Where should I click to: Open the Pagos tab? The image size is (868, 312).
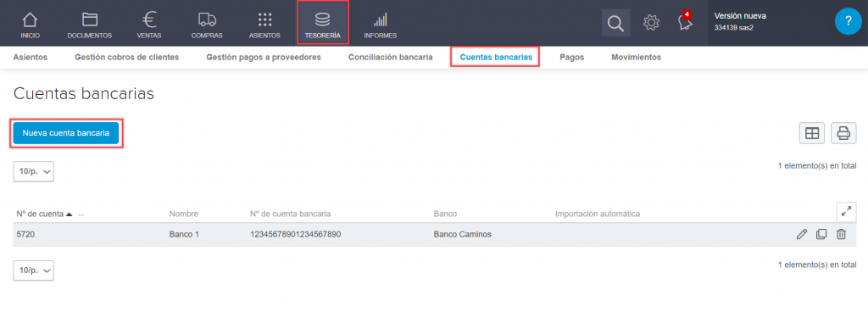pyautogui.click(x=572, y=57)
